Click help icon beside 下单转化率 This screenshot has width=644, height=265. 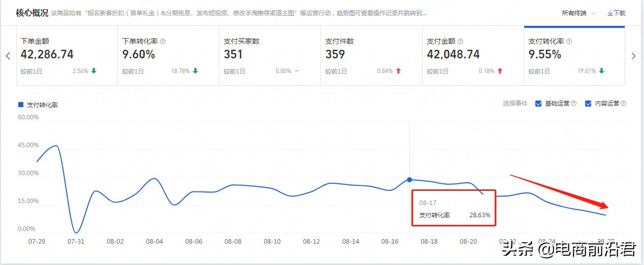[163, 42]
